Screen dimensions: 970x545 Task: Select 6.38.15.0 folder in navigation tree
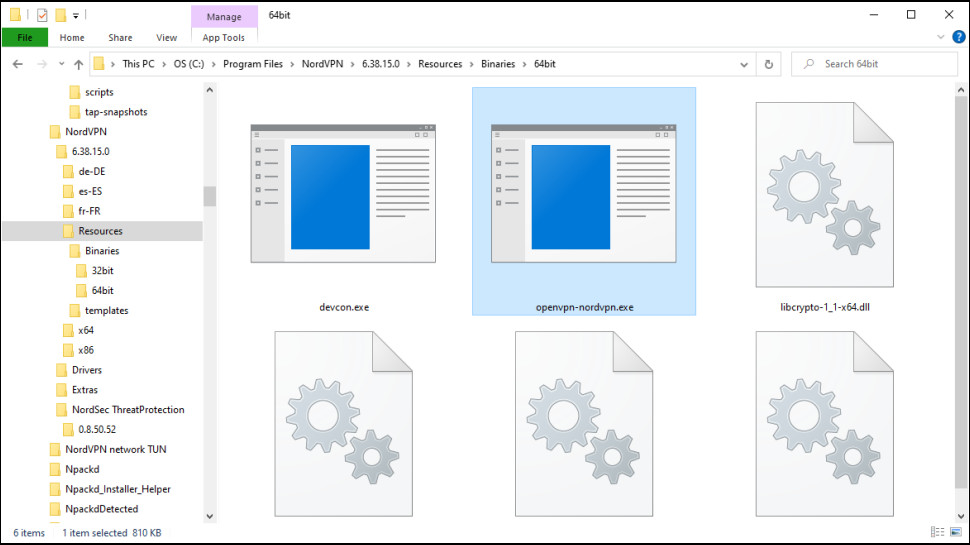tap(90, 152)
